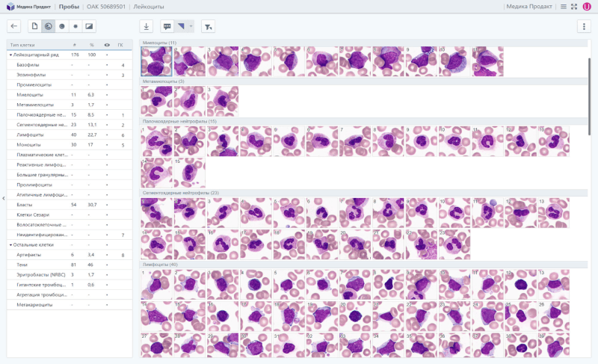Click the back arrow button

click(14, 26)
